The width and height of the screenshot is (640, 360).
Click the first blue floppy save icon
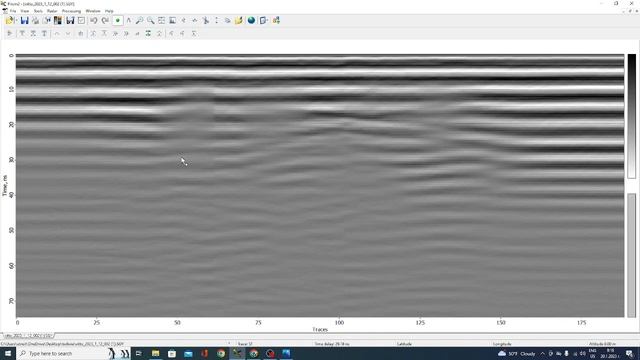[x=24, y=20]
